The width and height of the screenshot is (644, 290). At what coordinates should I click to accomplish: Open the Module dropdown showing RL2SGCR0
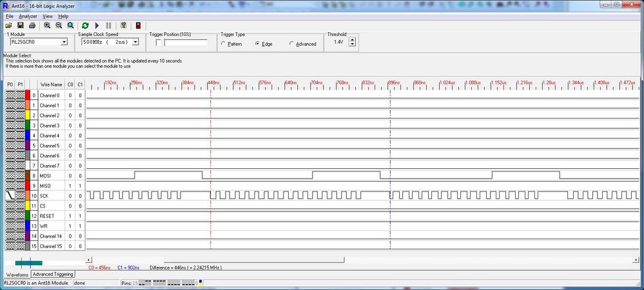pyautogui.click(x=64, y=42)
